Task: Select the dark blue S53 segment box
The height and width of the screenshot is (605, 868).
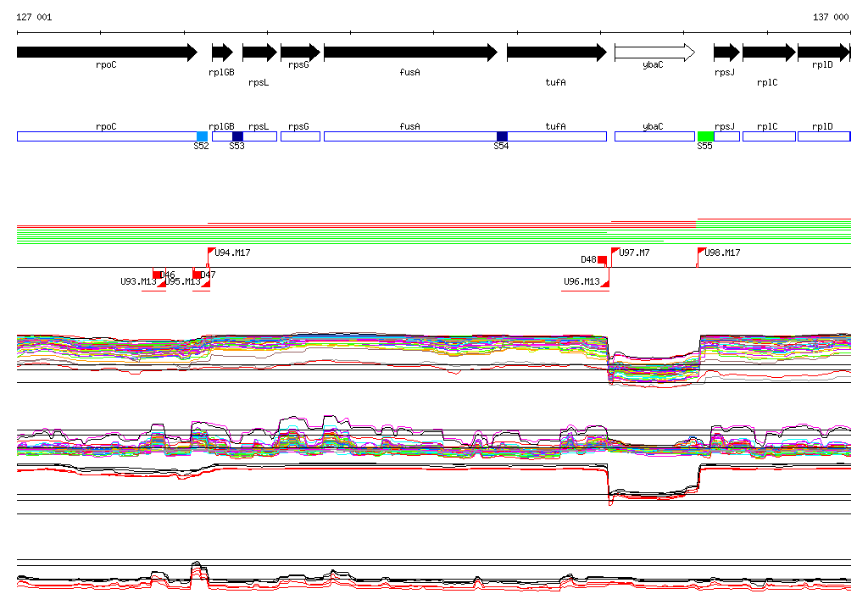Action: pos(237,136)
